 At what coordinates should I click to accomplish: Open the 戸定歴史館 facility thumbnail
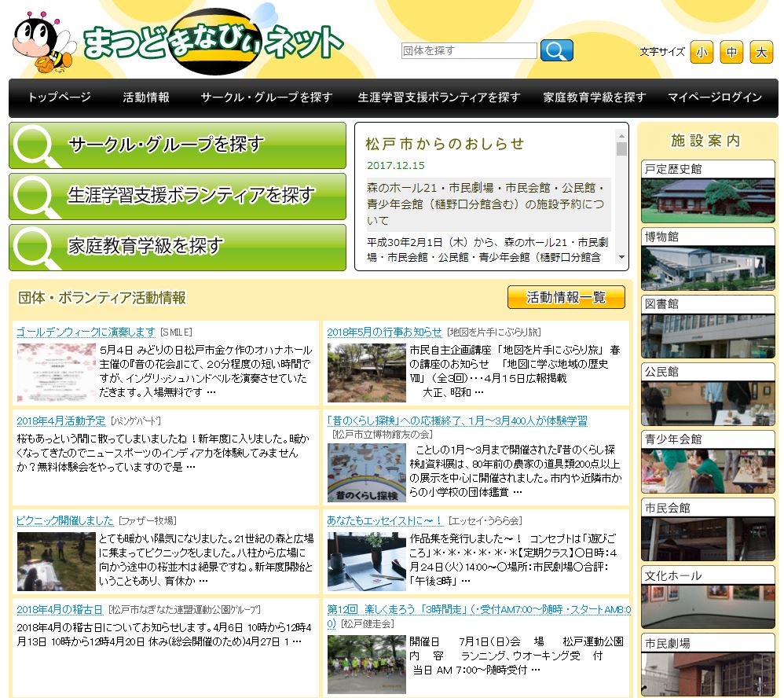[x=708, y=200]
